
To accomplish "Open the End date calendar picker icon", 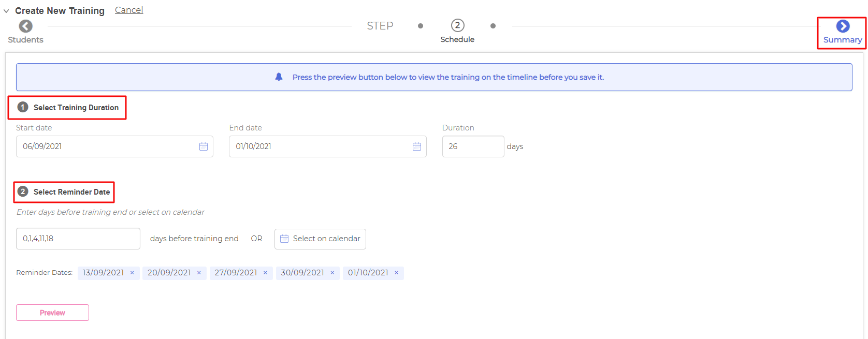I will [417, 146].
